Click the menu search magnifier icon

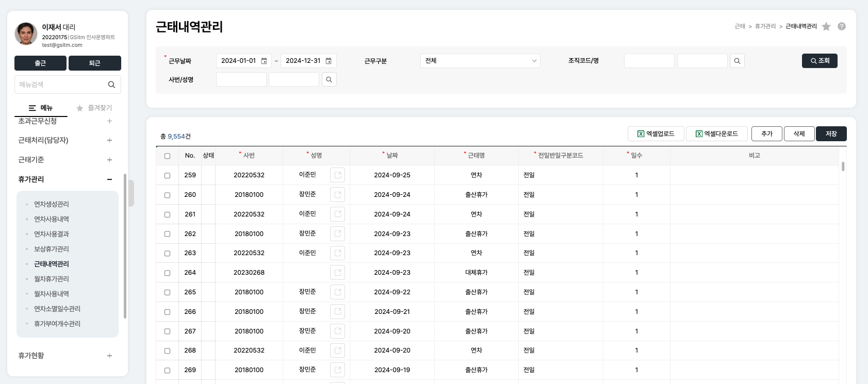tap(111, 85)
